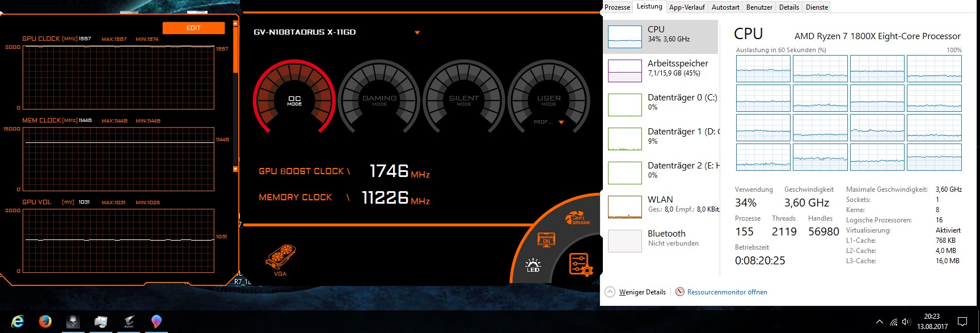The height and width of the screenshot is (333, 980).
Task: Select WLAN in performance sidebar
Action: click(x=661, y=207)
